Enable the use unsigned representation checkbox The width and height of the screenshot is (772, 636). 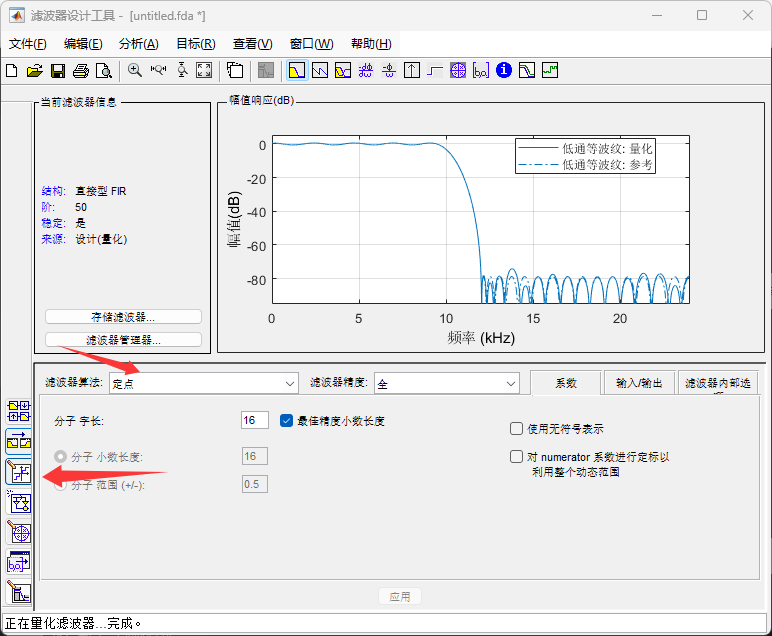[516, 429]
